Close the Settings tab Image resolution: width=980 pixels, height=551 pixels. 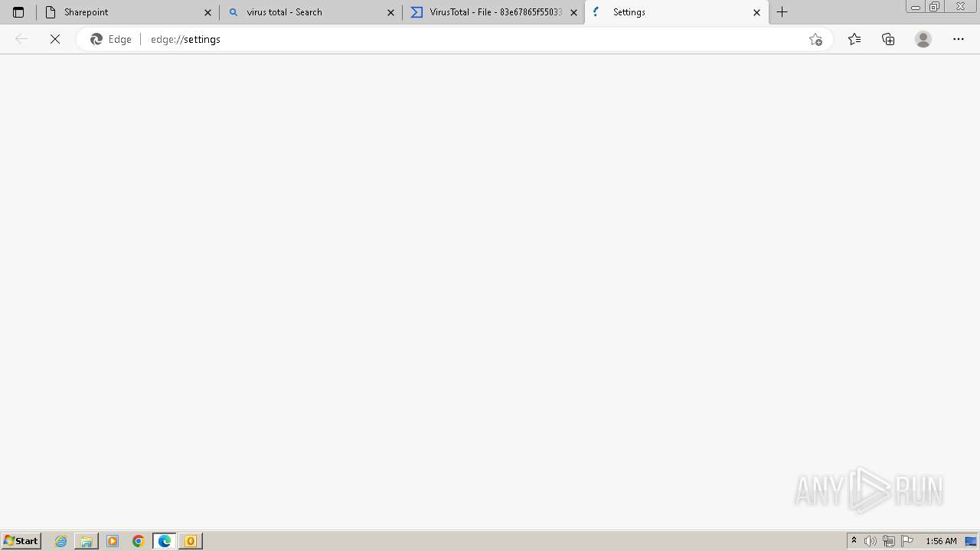coord(756,12)
